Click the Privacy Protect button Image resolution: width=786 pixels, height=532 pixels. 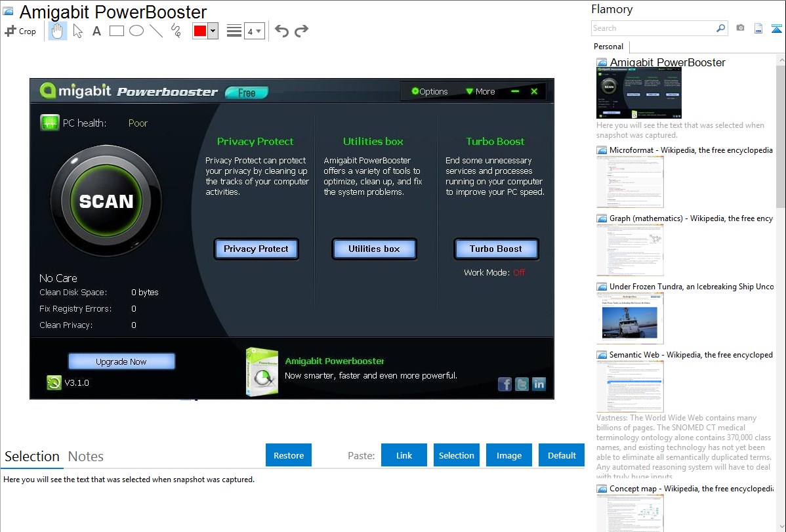tap(256, 249)
